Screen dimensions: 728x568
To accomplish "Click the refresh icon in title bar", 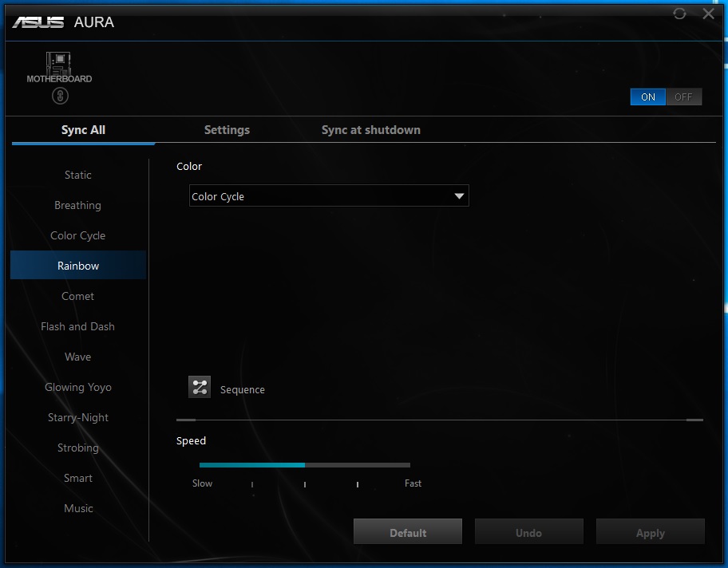I will [679, 14].
